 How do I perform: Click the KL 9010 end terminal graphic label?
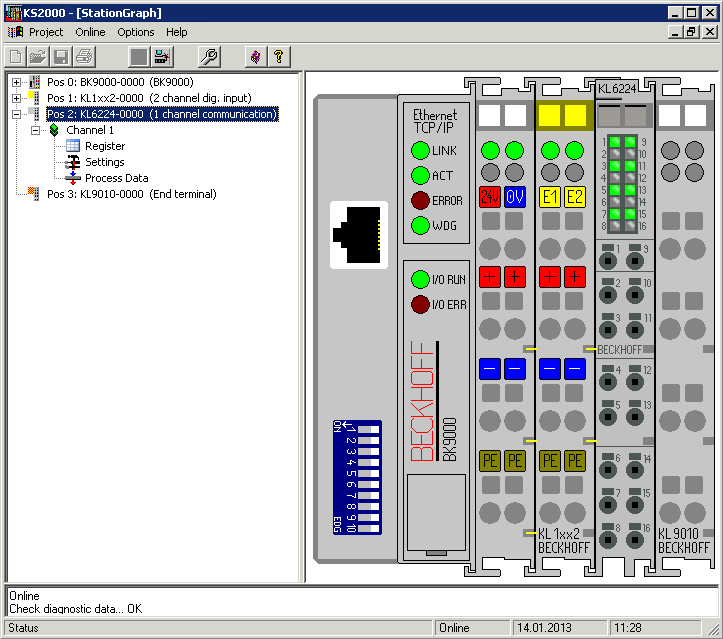point(678,534)
